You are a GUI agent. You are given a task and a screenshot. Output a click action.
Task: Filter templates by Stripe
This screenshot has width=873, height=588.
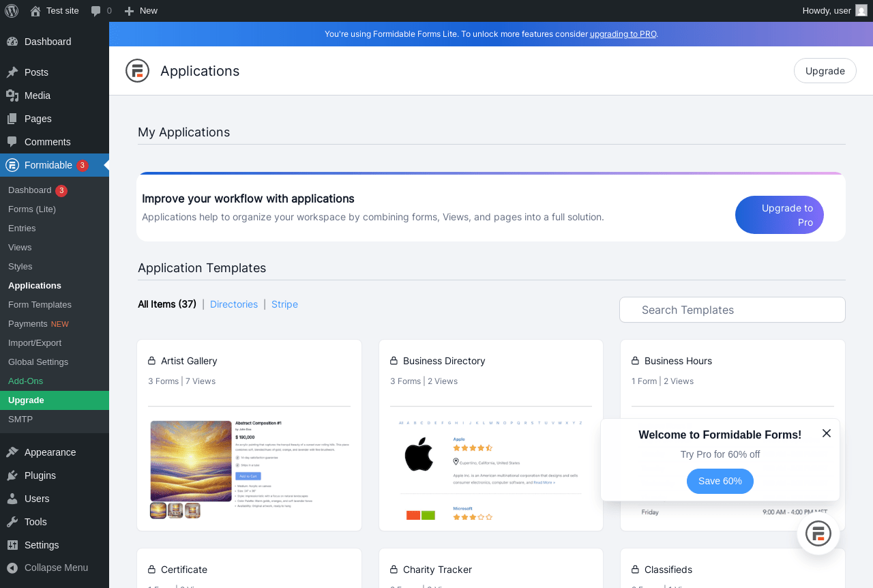[284, 304]
